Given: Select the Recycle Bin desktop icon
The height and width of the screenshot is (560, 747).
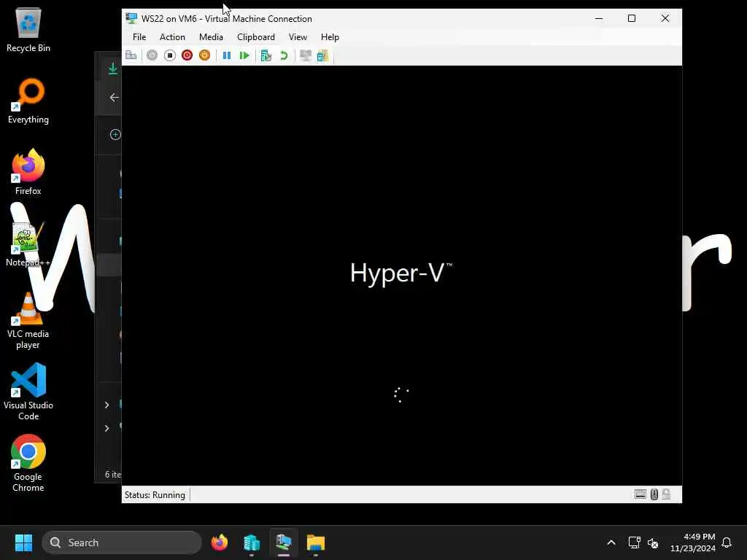Looking at the screenshot, I should [28, 30].
